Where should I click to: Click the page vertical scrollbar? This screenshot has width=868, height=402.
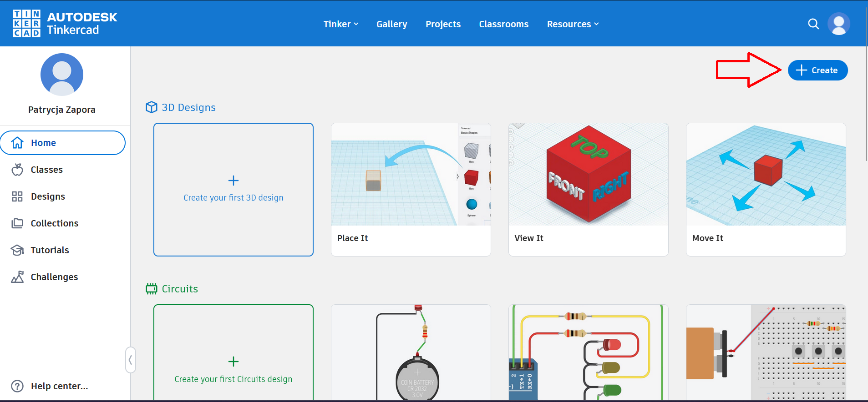point(866,105)
